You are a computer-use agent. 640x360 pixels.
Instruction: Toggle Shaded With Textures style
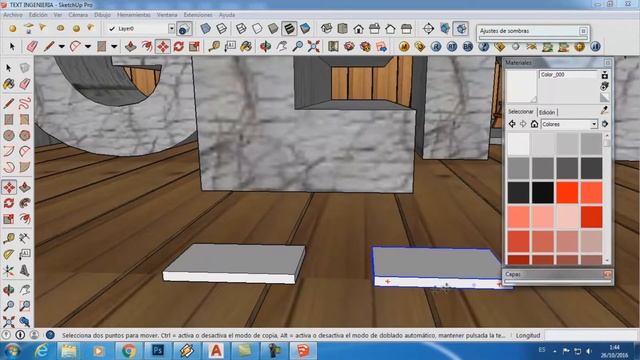[x=289, y=29]
